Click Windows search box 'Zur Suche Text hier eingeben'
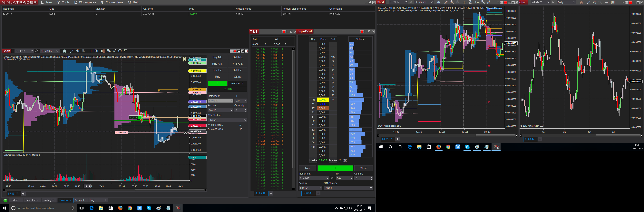Image resolution: width=644 pixels, height=212 pixels. click(43, 208)
